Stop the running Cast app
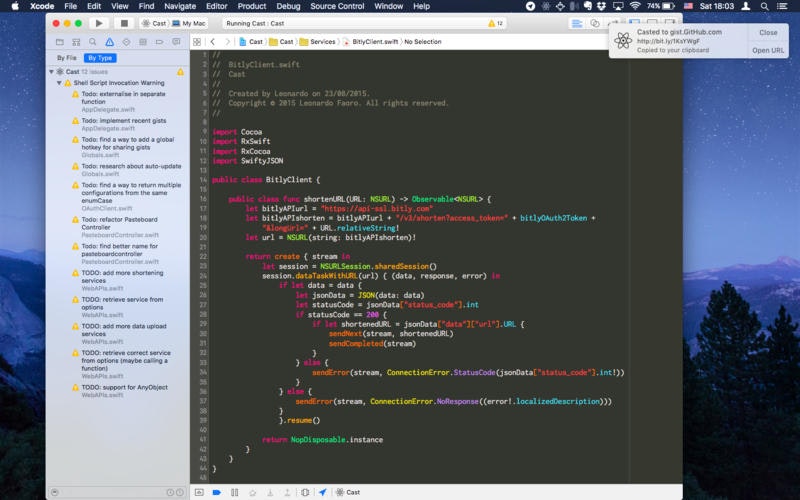Image resolution: width=800 pixels, height=500 pixels. [124, 23]
